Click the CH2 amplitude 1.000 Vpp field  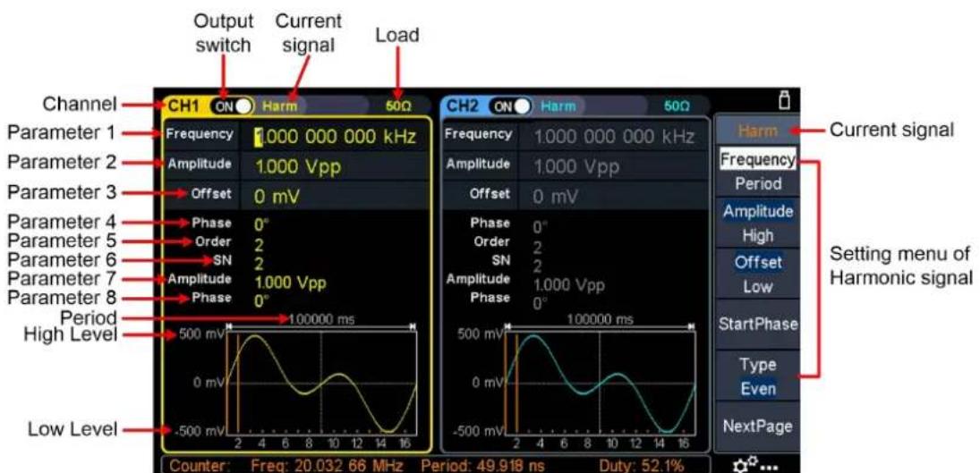613,166
